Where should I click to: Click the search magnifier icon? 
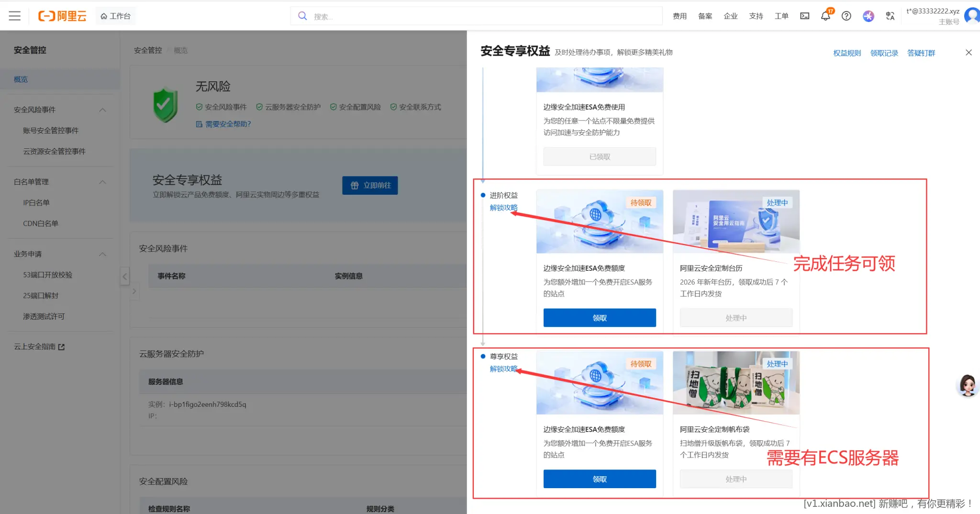coord(302,16)
